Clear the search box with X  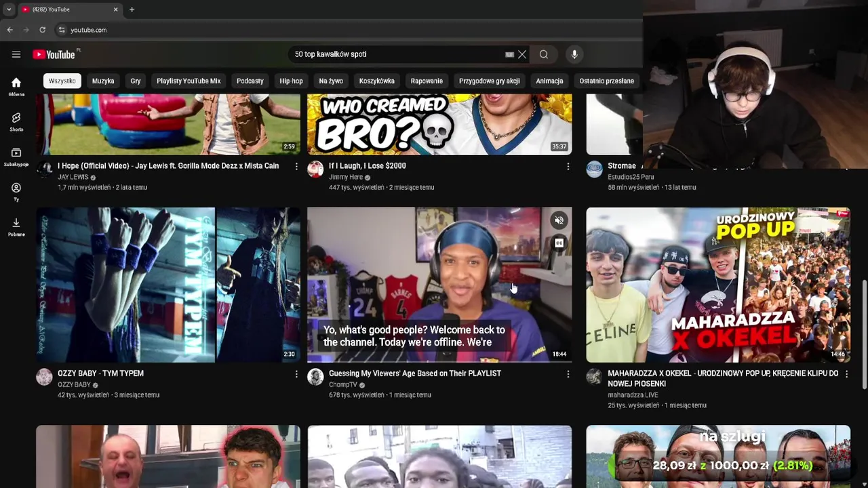(x=522, y=54)
